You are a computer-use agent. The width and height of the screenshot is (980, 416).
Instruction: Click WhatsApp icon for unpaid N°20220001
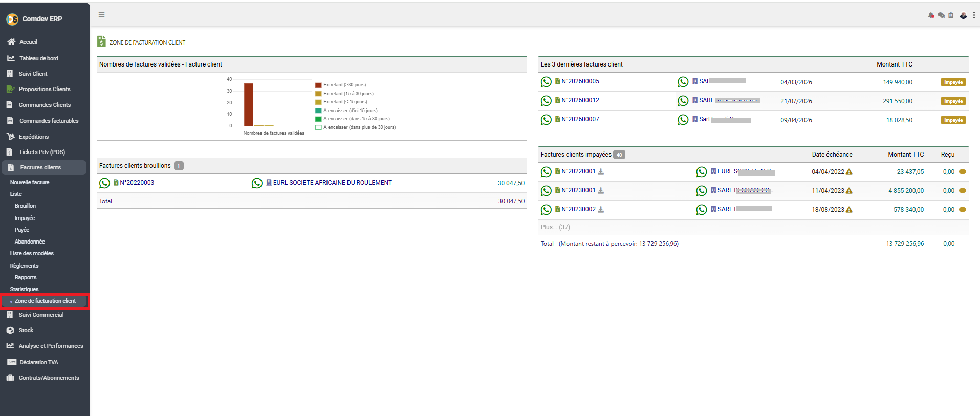coord(546,172)
